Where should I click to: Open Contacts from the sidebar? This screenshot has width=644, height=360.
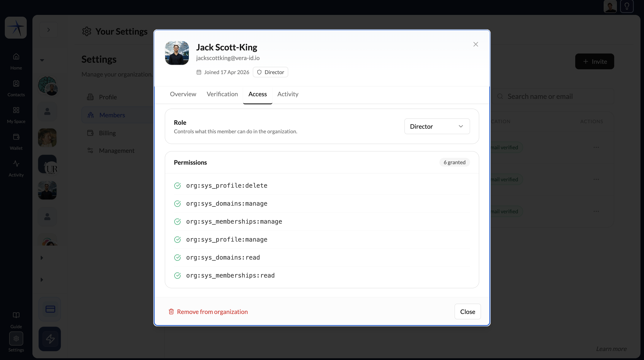click(x=16, y=88)
